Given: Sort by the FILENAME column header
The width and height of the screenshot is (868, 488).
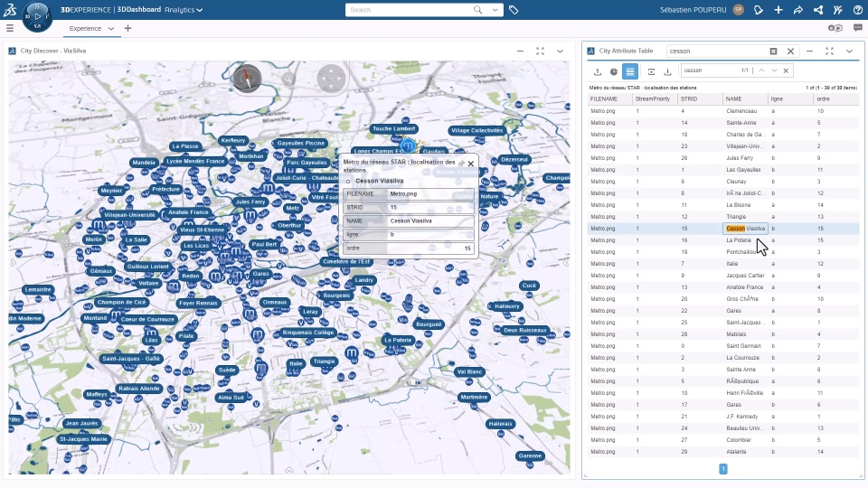Looking at the screenshot, I should (609, 99).
